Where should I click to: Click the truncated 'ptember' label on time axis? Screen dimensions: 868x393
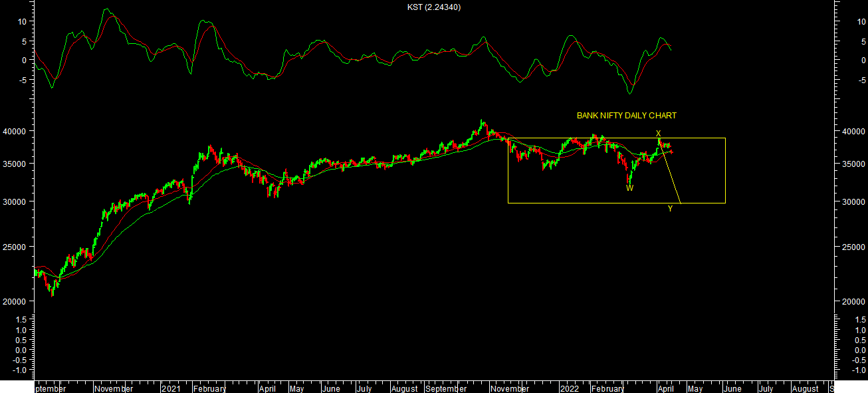pos(51,388)
